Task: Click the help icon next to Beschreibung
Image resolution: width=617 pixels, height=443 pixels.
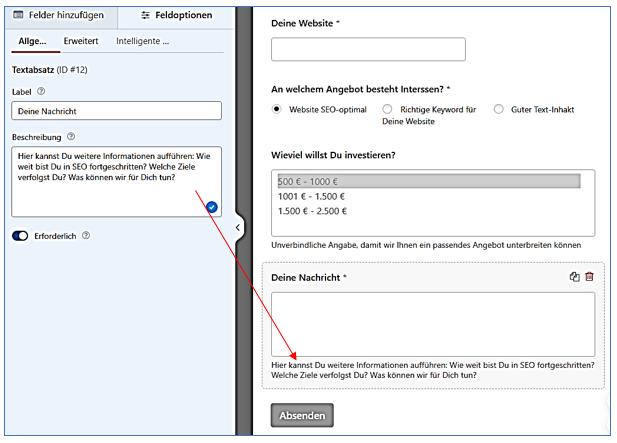Action: pyautogui.click(x=71, y=137)
